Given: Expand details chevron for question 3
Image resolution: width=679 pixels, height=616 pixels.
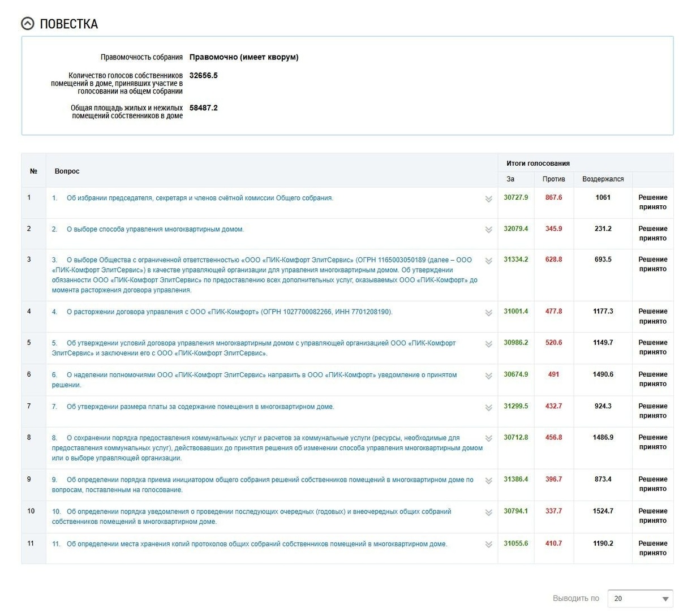Looking at the screenshot, I should (488, 261).
